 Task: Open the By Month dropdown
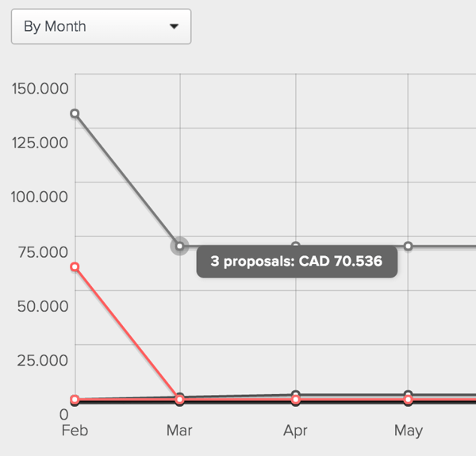coord(101,26)
